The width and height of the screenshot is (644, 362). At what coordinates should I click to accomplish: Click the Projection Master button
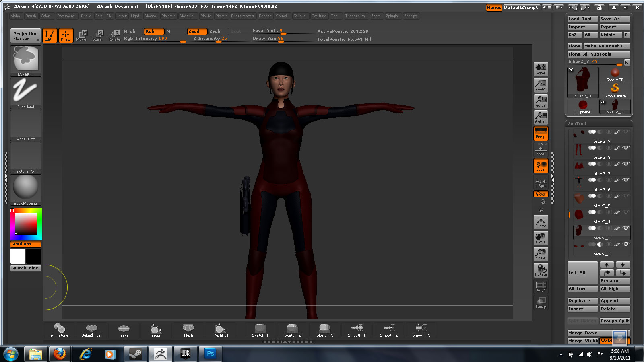[25, 36]
